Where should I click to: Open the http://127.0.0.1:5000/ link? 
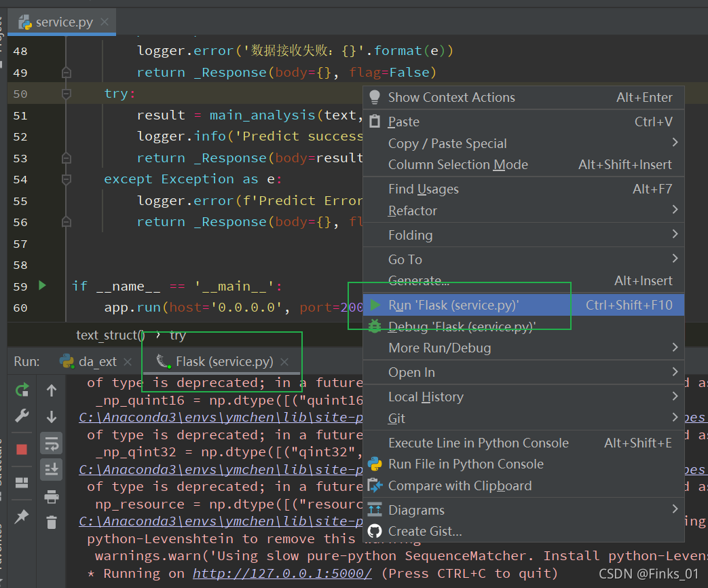click(282, 574)
